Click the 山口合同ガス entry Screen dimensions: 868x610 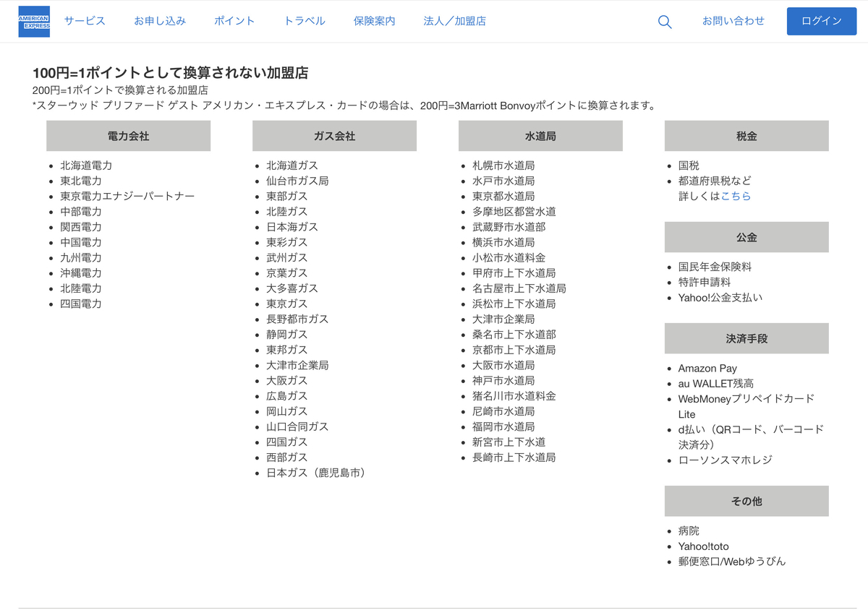coord(297,426)
